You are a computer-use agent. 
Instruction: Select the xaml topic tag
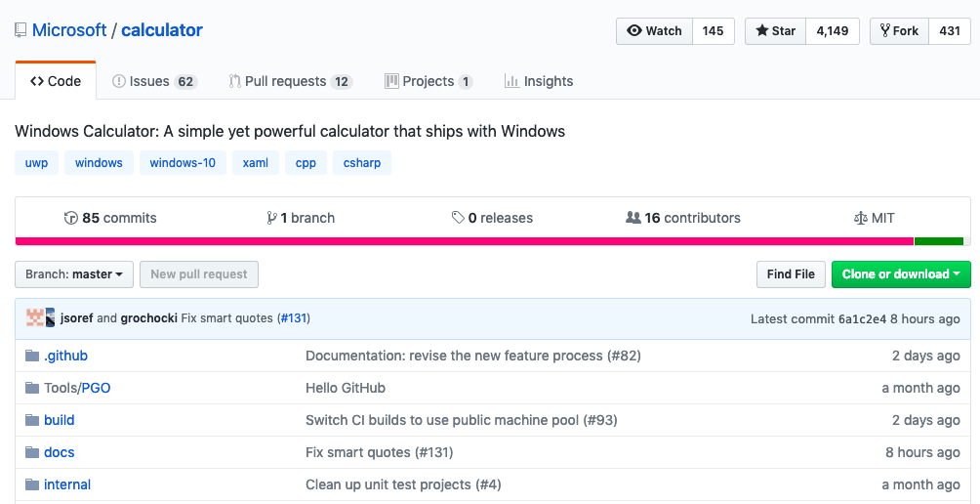(x=256, y=163)
